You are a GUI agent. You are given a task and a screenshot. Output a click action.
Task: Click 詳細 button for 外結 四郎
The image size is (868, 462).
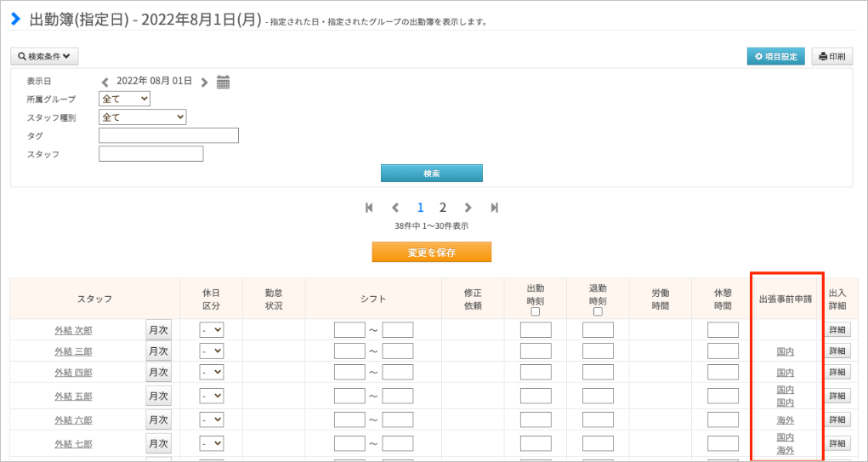click(x=837, y=372)
